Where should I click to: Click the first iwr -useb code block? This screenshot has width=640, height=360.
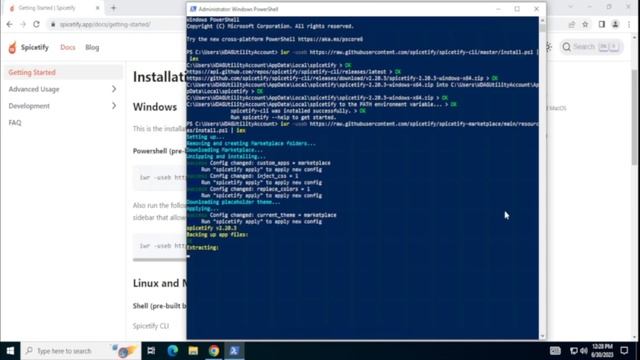pos(160,178)
